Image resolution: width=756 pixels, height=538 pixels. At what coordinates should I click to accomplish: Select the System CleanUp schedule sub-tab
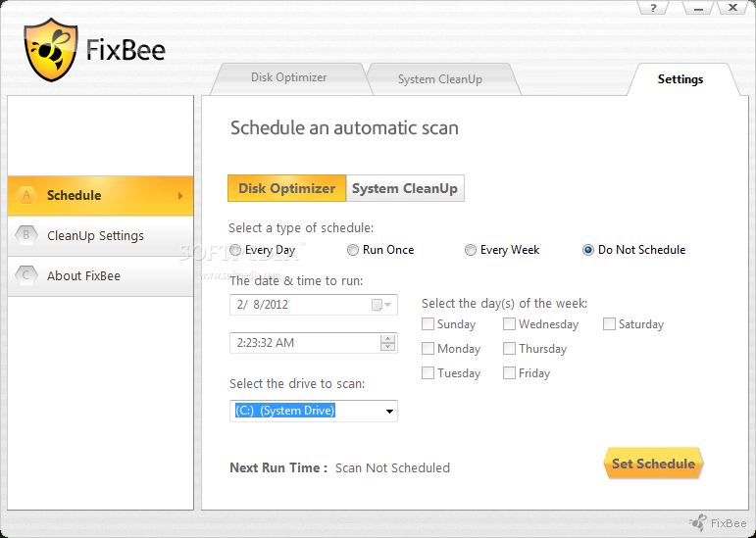pyautogui.click(x=405, y=188)
